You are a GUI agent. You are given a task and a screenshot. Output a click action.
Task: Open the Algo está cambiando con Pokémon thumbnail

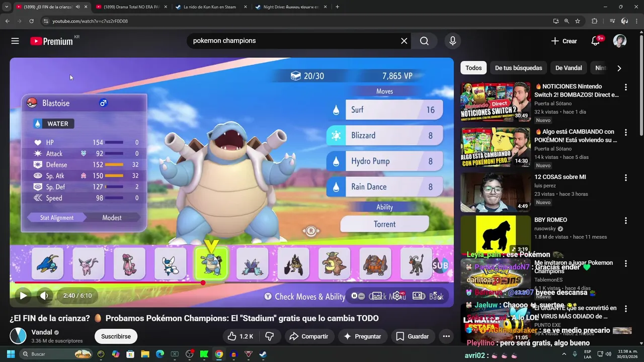(x=496, y=147)
